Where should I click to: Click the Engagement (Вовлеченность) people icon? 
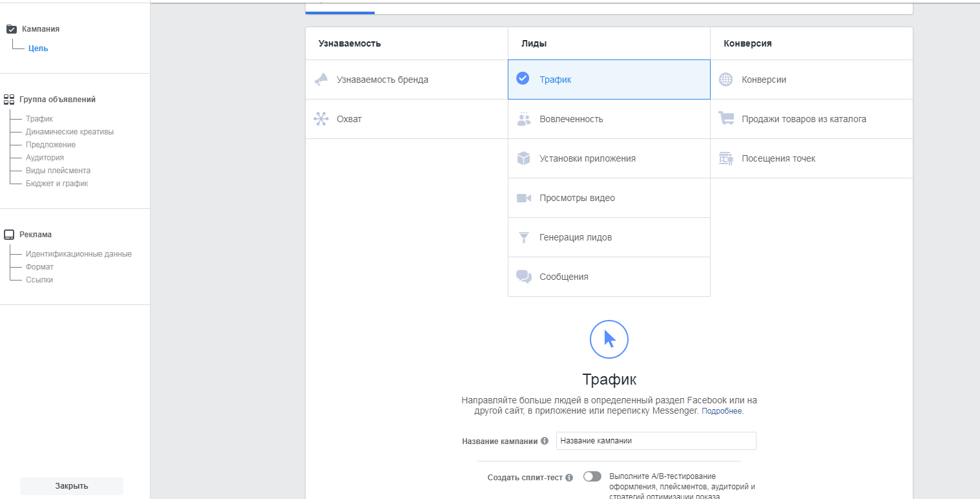click(524, 119)
